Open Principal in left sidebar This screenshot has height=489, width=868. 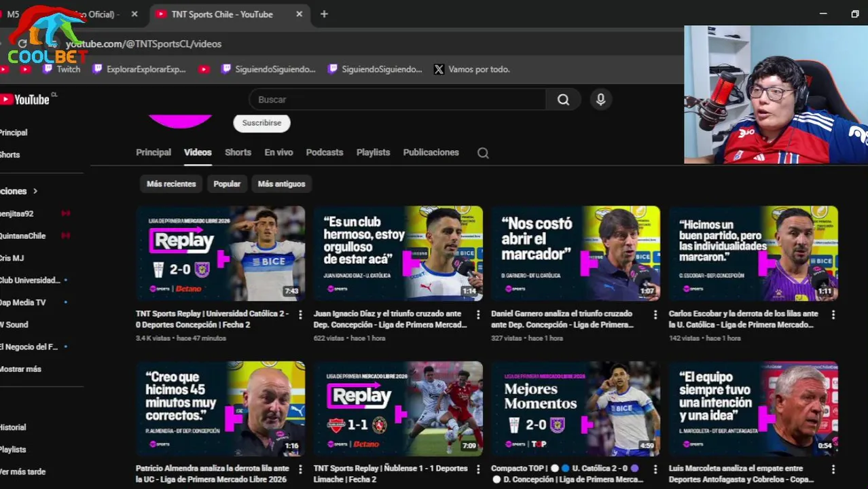tap(14, 132)
